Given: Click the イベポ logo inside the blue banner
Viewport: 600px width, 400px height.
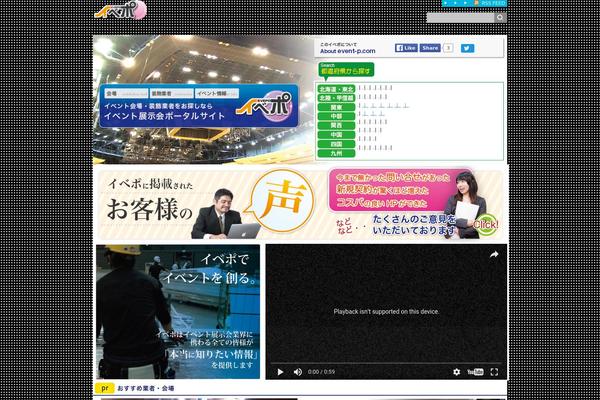Looking at the screenshot, I should pyautogui.click(x=264, y=106).
